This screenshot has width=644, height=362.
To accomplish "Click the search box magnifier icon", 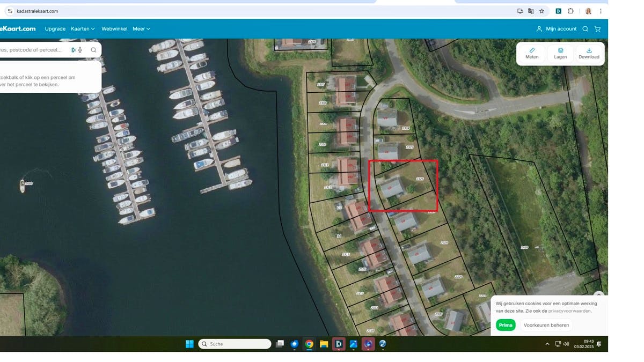I will coord(93,50).
